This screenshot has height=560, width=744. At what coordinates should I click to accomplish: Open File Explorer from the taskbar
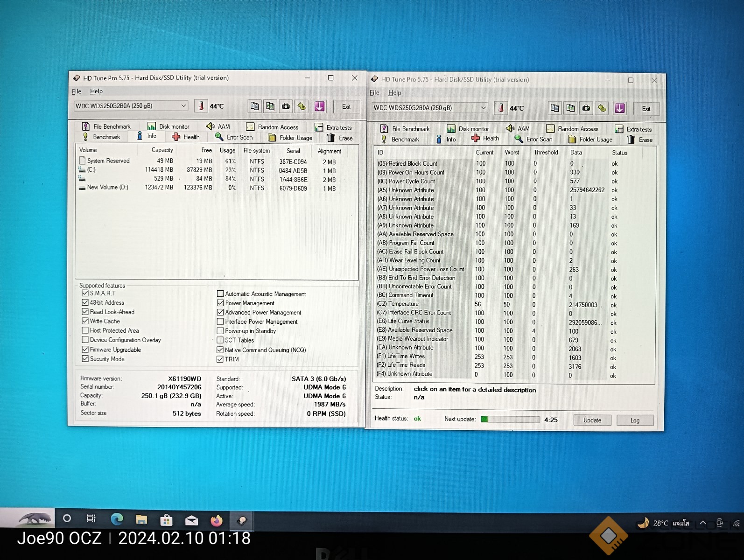(141, 519)
